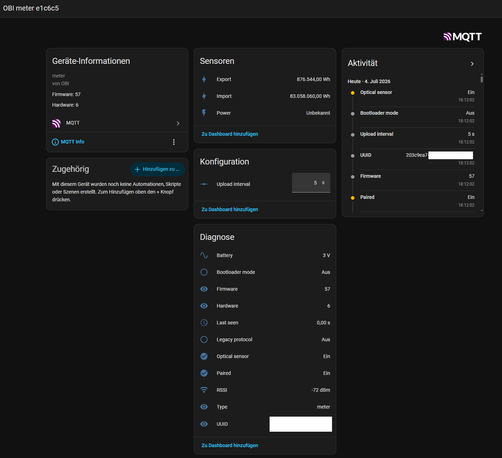Click the Export energy lightning icon
Image resolution: width=502 pixels, height=458 pixels.
204,79
